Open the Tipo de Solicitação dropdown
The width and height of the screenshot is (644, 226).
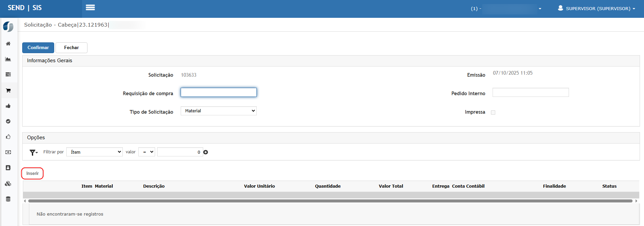coord(218,111)
